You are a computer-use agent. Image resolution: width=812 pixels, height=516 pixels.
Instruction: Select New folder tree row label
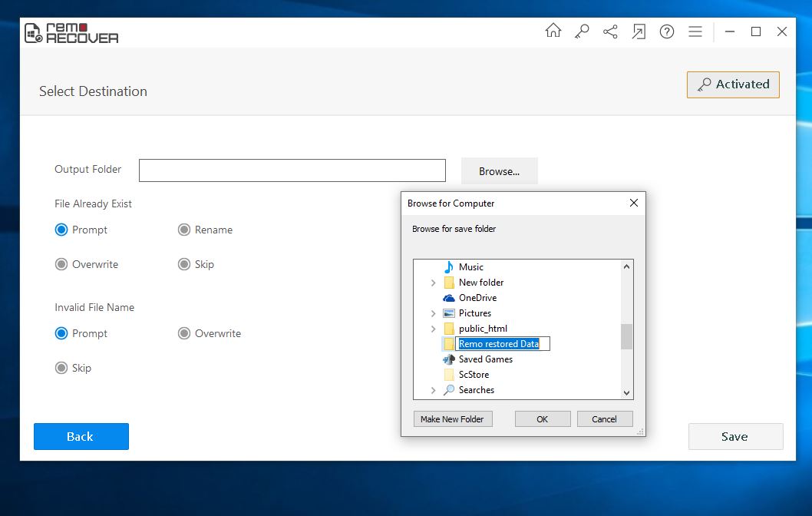pyautogui.click(x=481, y=283)
